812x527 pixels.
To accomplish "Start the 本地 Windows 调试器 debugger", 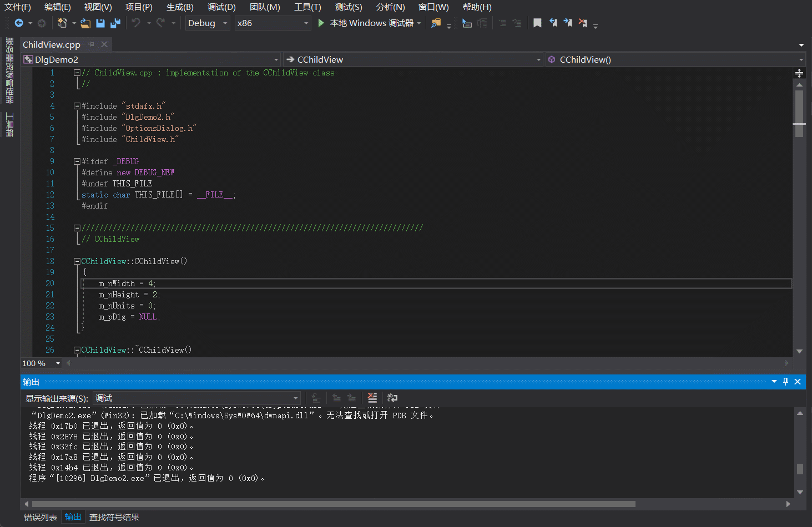I will tap(366, 23).
